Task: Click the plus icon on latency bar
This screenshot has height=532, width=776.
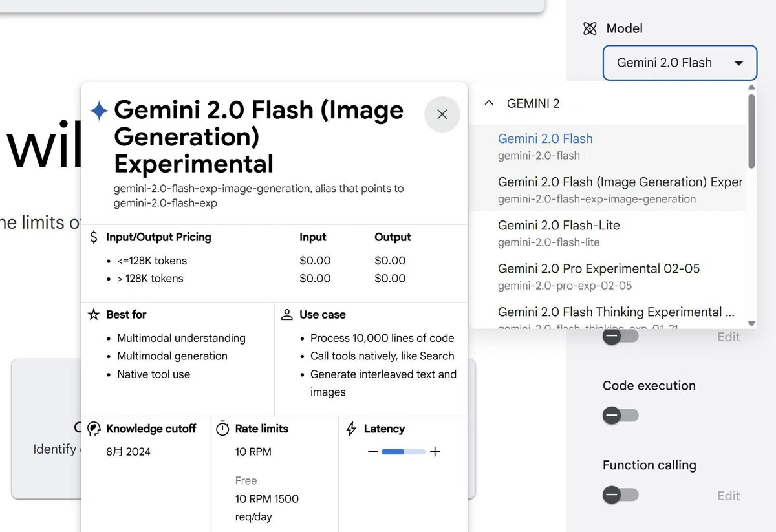Action: 435,452
